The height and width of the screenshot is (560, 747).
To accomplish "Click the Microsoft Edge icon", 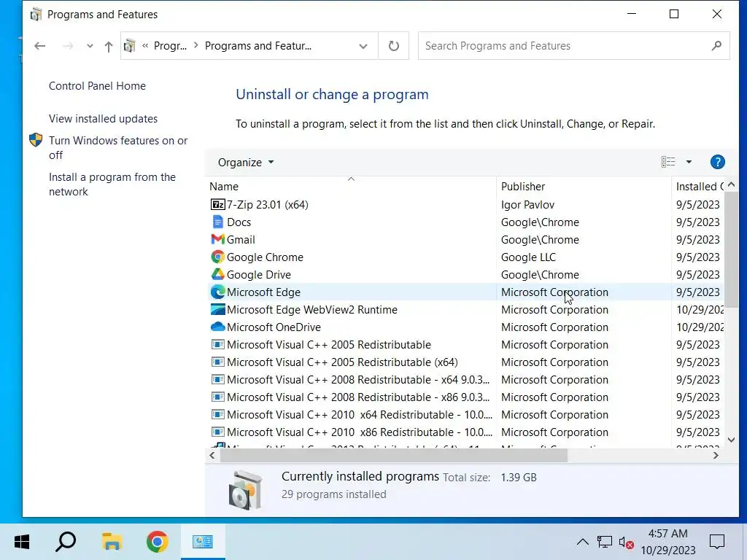I will point(217,292).
